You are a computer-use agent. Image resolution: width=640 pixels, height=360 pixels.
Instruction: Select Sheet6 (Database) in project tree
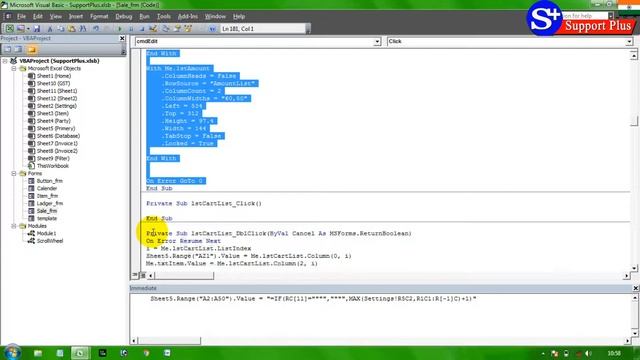click(x=58, y=136)
